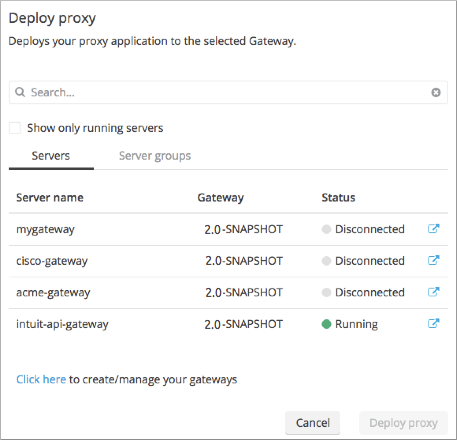Viewport: 457px width, 440px height.
Task: Open external link icon for mygateway
Action: click(x=433, y=229)
